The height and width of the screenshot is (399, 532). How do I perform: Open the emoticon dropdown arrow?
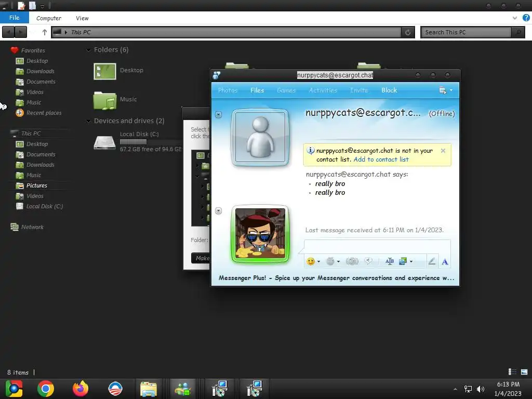[318, 262]
